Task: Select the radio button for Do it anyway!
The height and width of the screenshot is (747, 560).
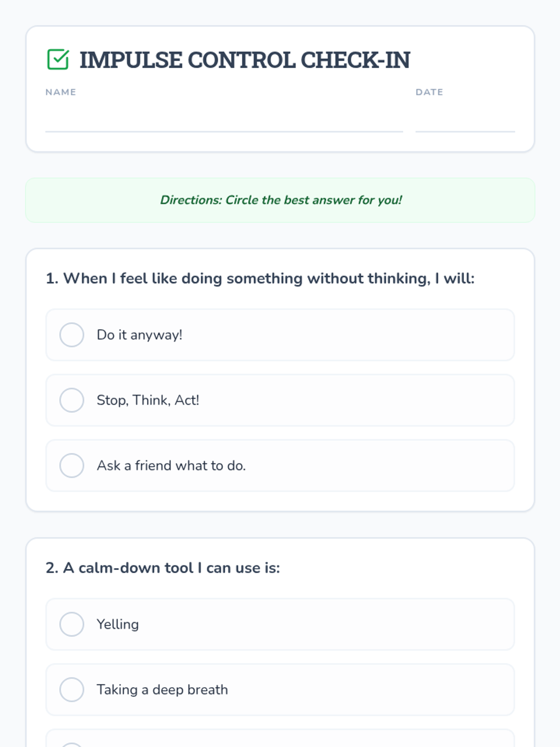Action: coord(72,335)
